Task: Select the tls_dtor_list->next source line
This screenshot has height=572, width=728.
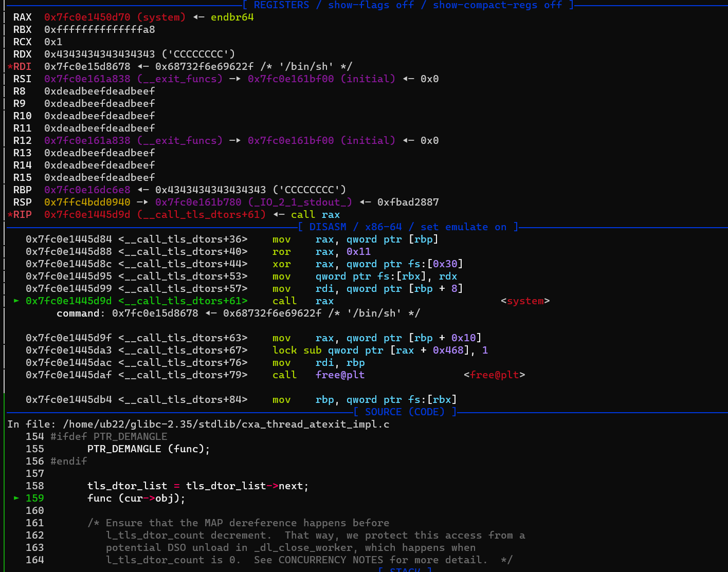Action: (x=198, y=486)
